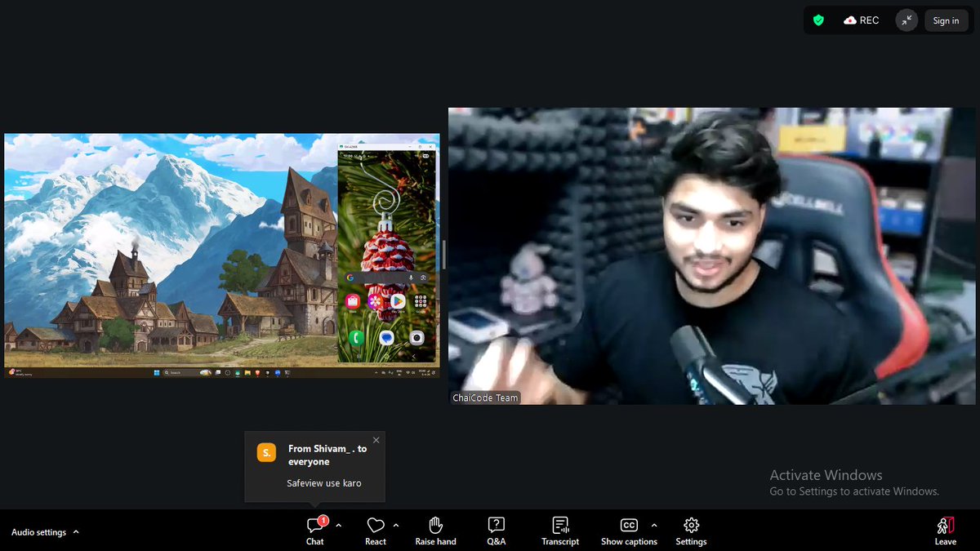Image resolution: width=980 pixels, height=551 pixels.
Task: Select the shared screen view
Action: 221,256
